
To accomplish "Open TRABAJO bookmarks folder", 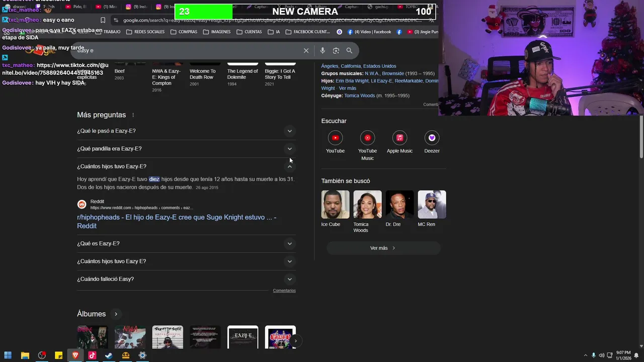I will (x=108, y=32).
